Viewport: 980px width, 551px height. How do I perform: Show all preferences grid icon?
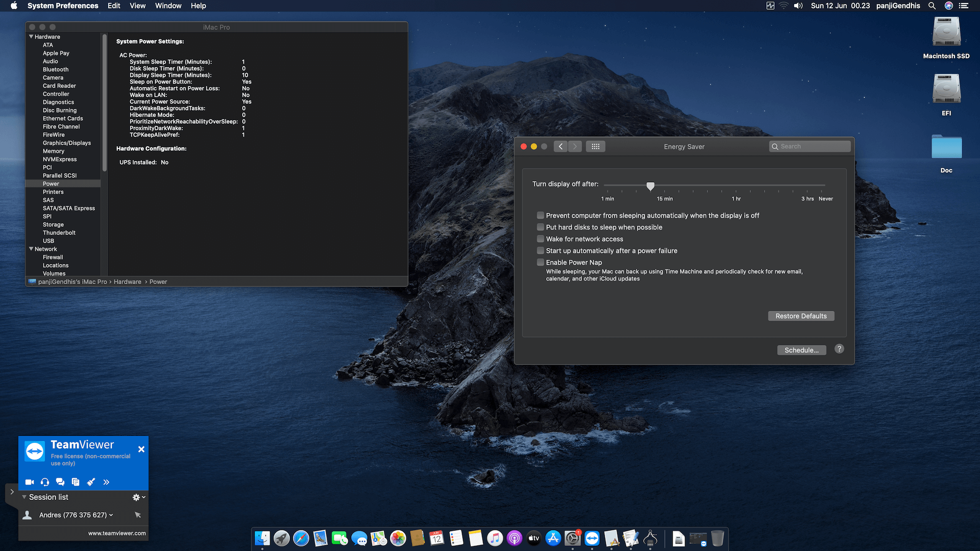(x=595, y=146)
